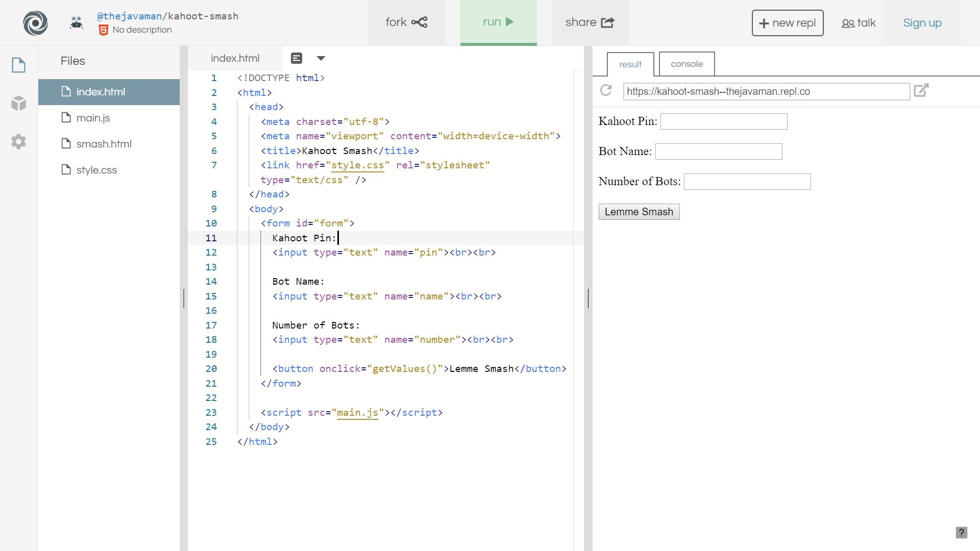
Task: Click 'getValues()' in the code
Action: pos(405,369)
